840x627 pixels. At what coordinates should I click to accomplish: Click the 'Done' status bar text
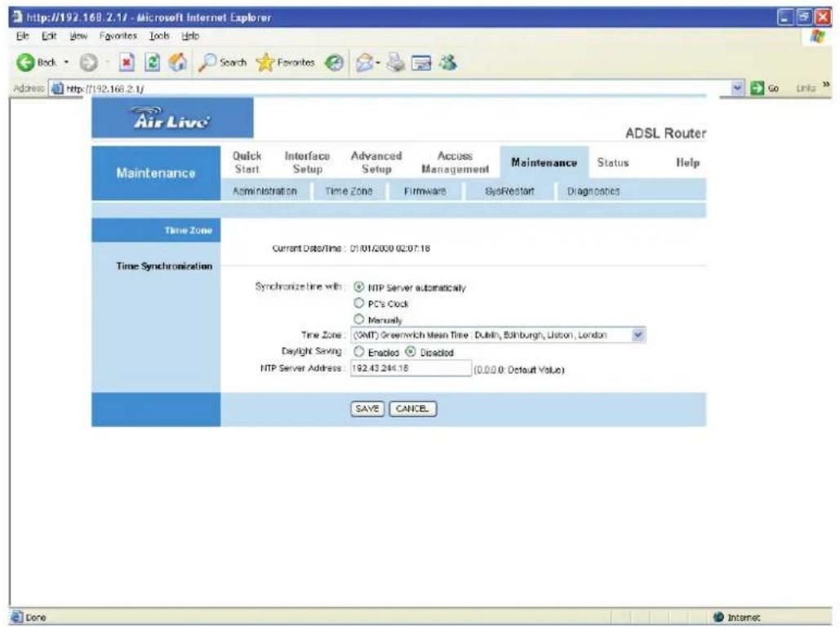36,617
